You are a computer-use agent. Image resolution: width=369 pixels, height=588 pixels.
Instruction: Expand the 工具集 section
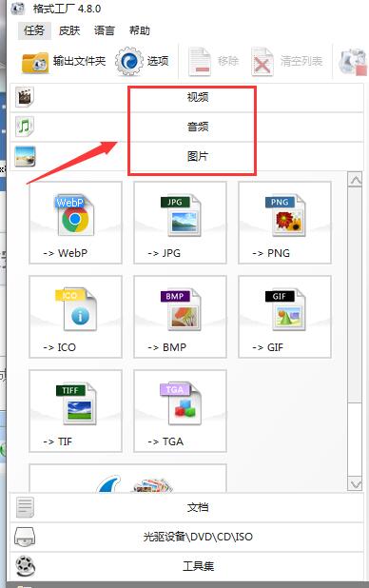point(186,566)
